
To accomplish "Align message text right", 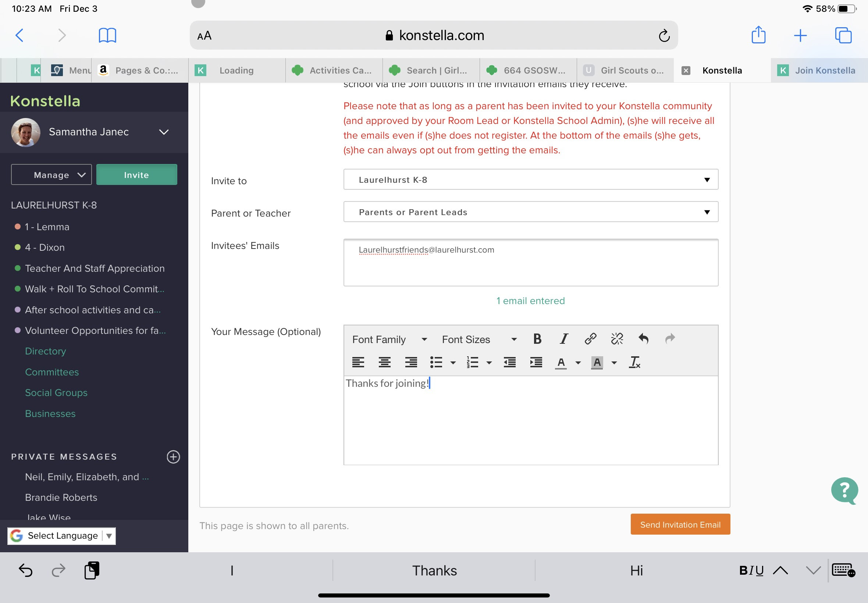I will tap(411, 362).
